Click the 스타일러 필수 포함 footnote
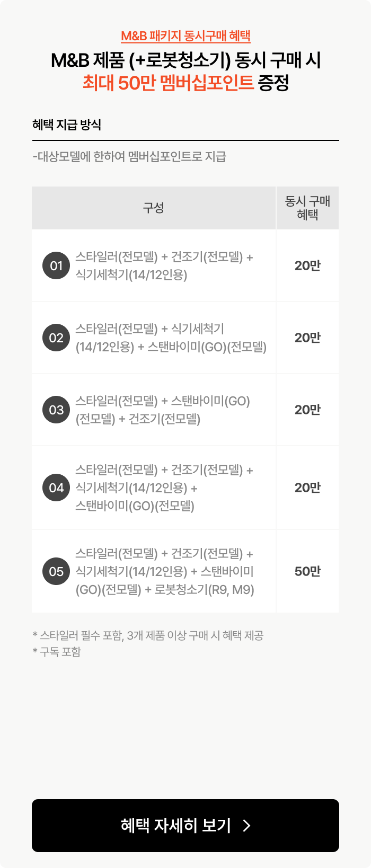 (148, 635)
